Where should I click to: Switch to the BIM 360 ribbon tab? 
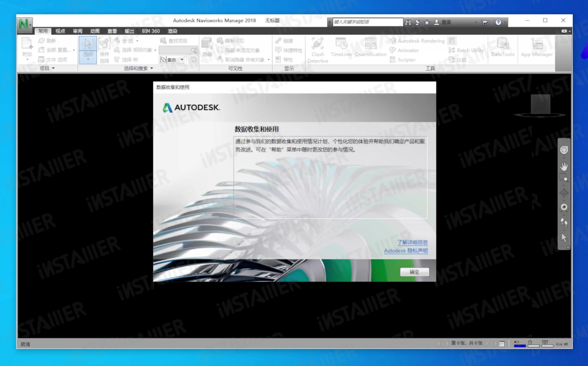coord(151,31)
